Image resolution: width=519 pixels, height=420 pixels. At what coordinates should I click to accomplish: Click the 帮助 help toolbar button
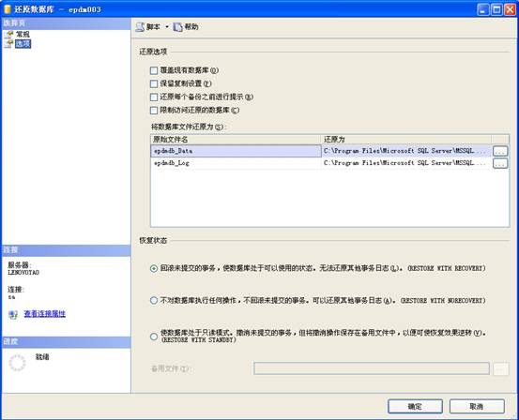coord(186,27)
